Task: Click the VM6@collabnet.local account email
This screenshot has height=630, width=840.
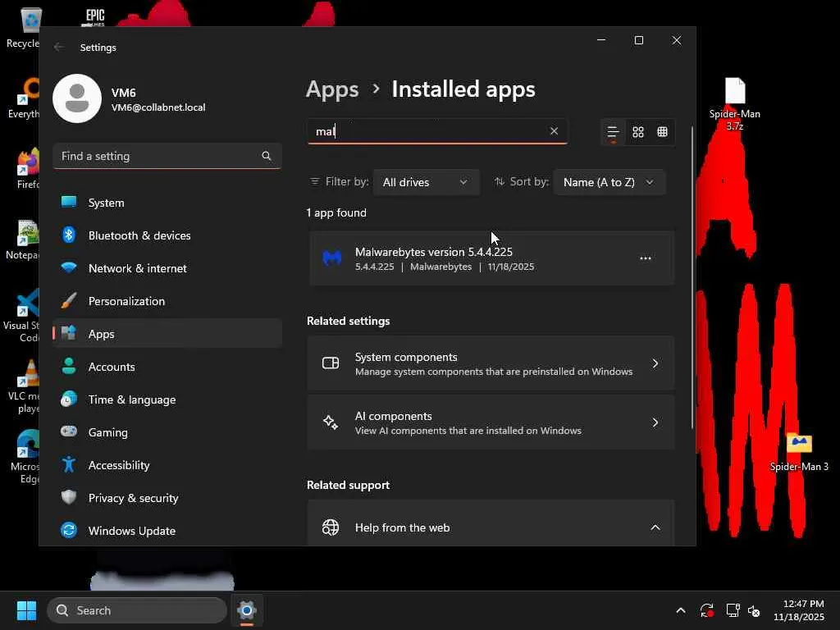Action: (x=158, y=107)
